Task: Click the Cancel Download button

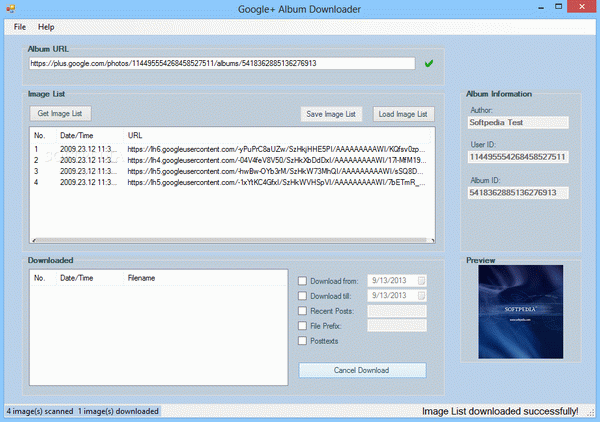Action: pos(362,370)
